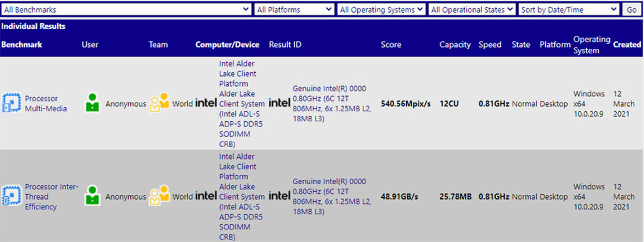
Task: Click the Team column header
Action: (x=158, y=45)
